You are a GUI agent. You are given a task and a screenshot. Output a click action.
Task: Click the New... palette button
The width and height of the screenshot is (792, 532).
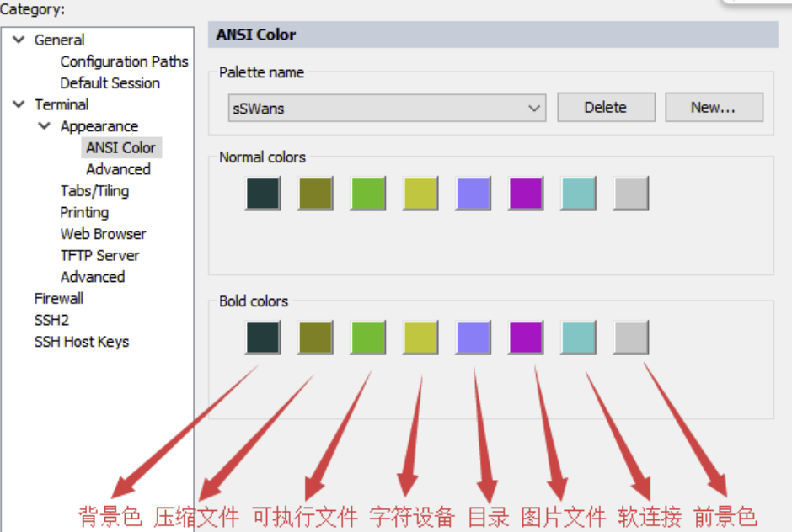(x=714, y=107)
